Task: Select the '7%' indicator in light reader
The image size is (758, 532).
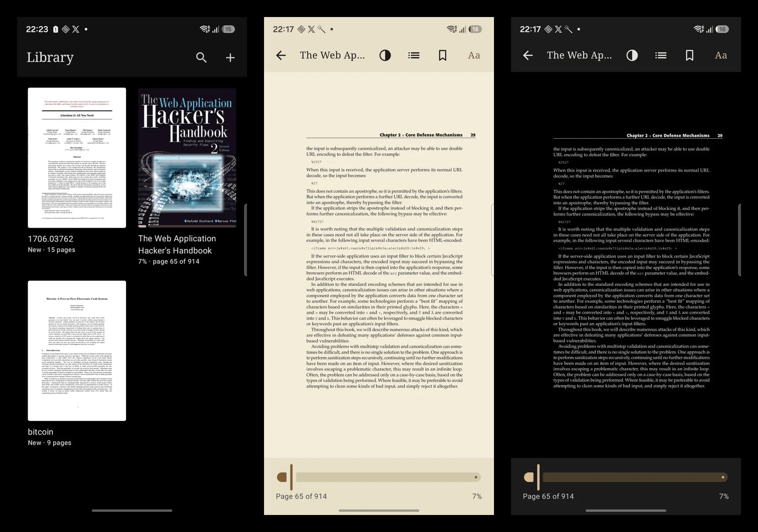Action: pyautogui.click(x=477, y=496)
